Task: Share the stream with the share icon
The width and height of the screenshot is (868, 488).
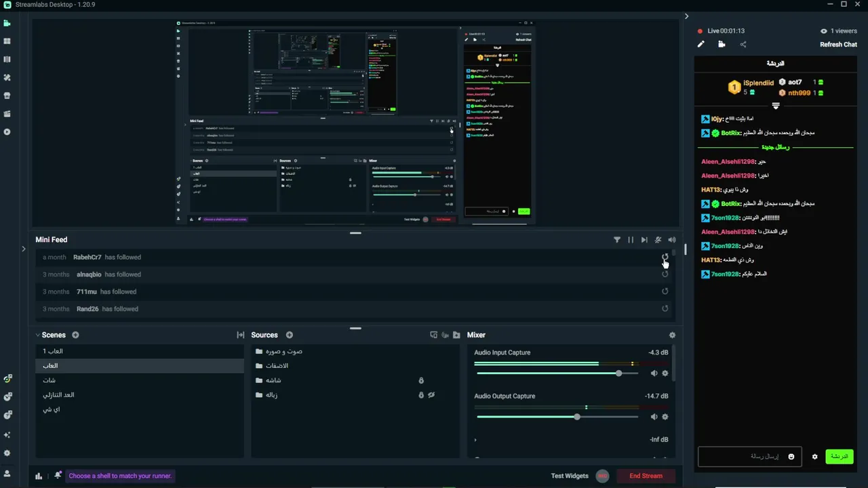Action: (743, 45)
